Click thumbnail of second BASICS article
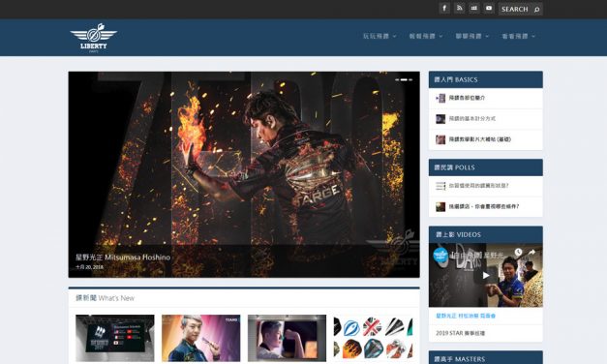The width and height of the screenshot is (607, 364). [440, 119]
